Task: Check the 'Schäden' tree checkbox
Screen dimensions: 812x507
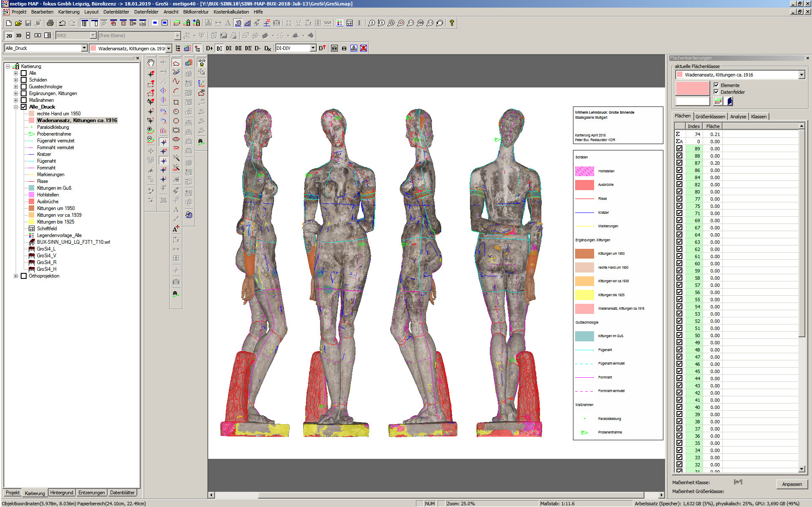Action: point(24,80)
